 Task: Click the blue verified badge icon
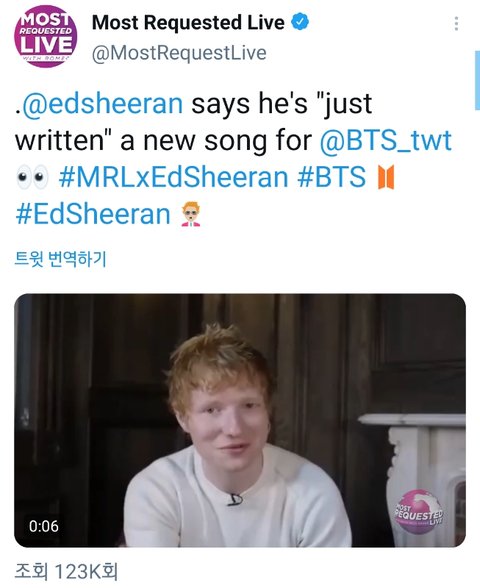pos(300,22)
